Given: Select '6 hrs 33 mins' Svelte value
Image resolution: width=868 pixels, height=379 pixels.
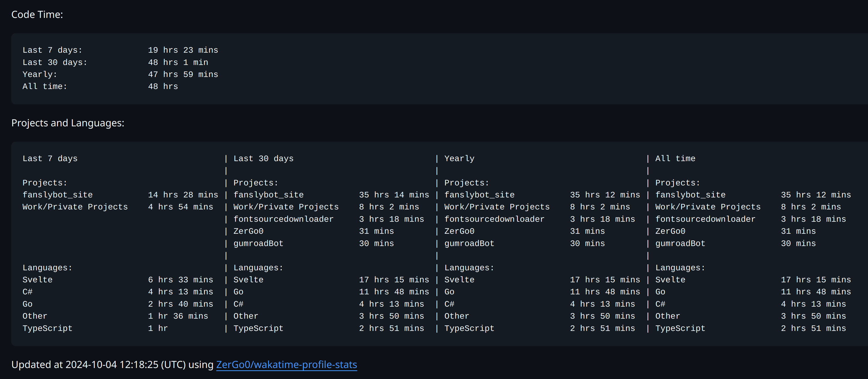Looking at the screenshot, I should coord(181,280).
